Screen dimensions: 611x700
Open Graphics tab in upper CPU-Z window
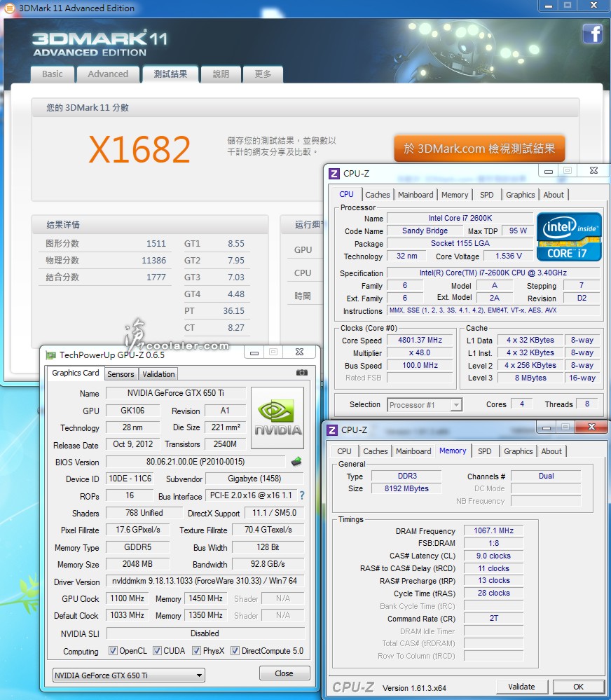521,195
